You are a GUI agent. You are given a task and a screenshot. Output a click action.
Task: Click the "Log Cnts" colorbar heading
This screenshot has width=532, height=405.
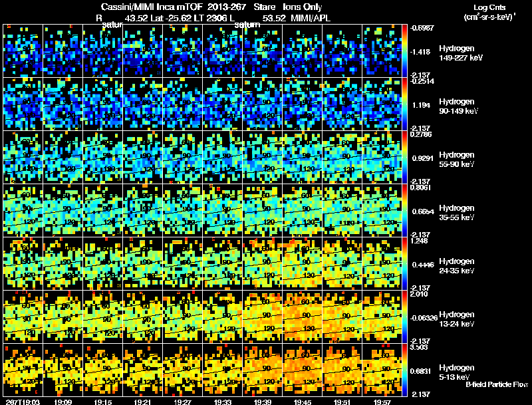click(x=489, y=7)
